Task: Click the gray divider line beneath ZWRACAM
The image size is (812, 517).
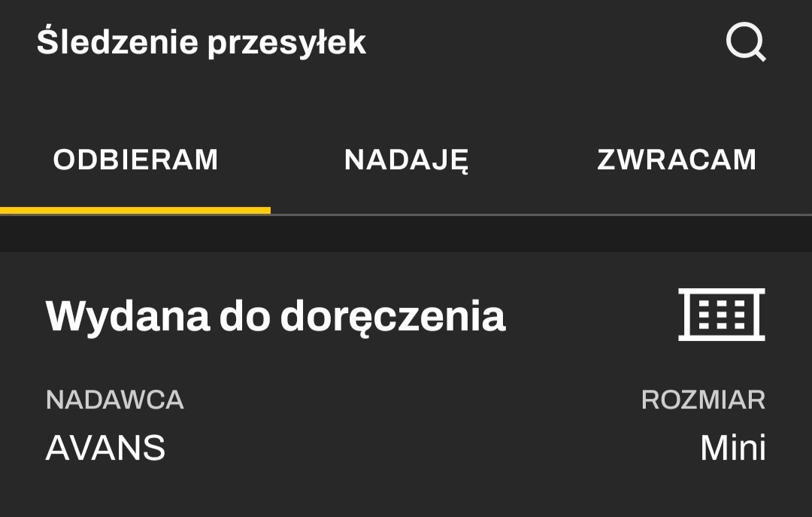Action: pyautogui.click(x=677, y=214)
